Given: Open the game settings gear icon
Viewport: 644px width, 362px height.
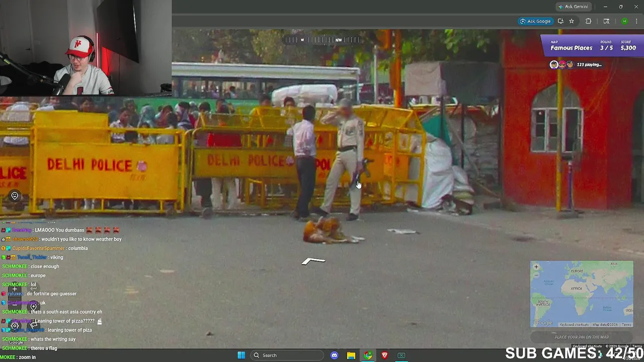Looking at the screenshot, I should [15, 325].
